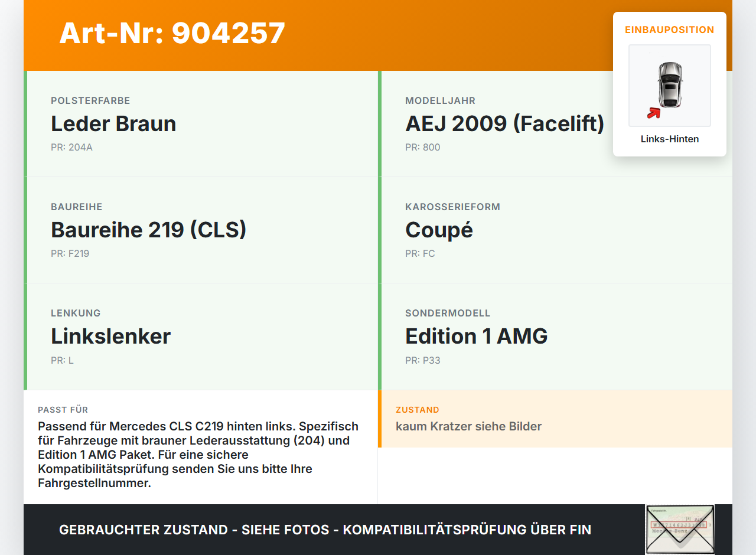Click the LENKUNG label
This screenshot has height=555, width=756.
coord(76,314)
